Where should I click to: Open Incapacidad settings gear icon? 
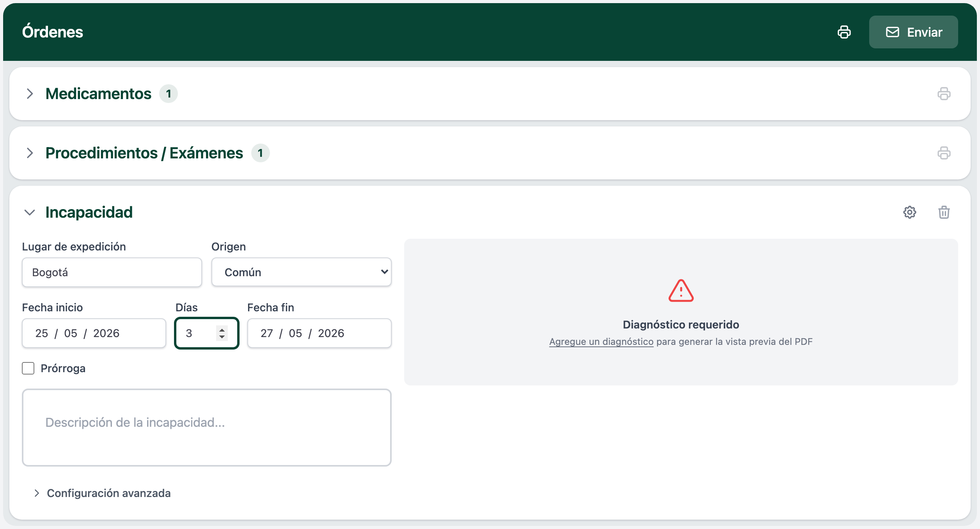909,212
